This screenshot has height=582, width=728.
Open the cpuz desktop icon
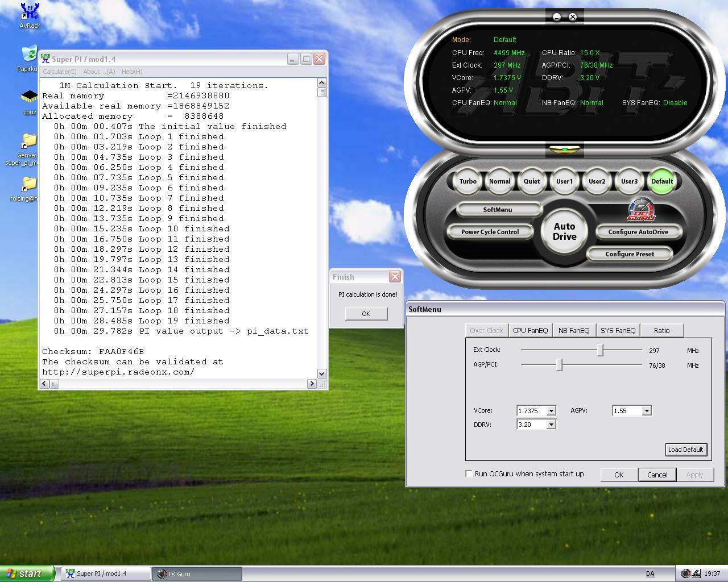coord(30,102)
